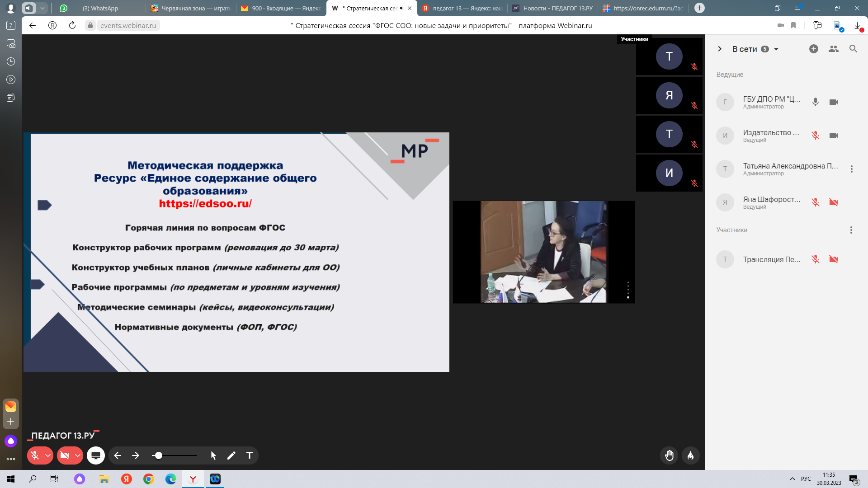Switch to the Новости - ПЕДАГОГ 13.РУ tab
The image size is (868, 488).
[x=557, y=8]
